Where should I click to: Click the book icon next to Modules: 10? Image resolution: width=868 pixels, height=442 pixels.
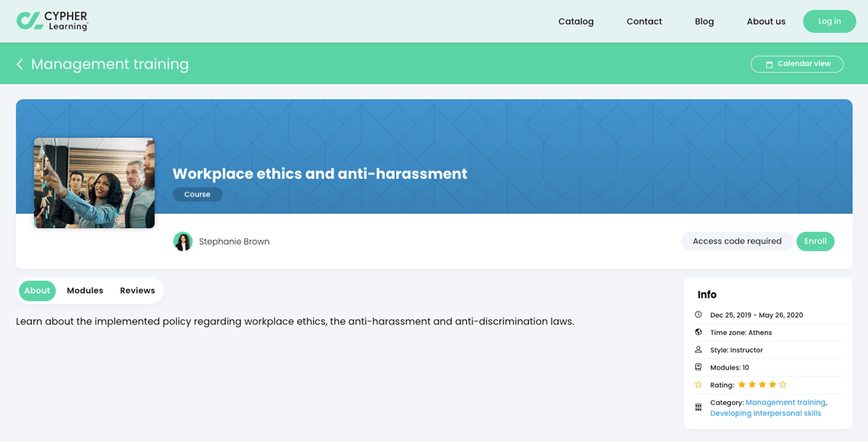click(698, 367)
